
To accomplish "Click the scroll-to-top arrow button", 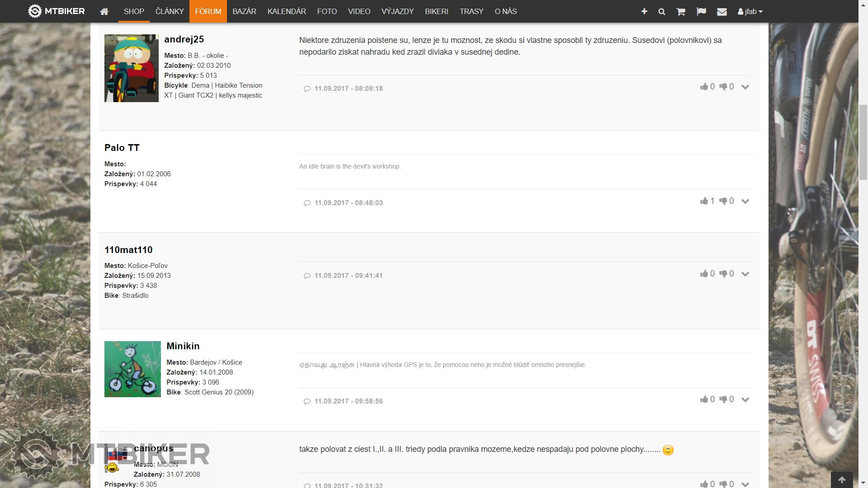I will [x=842, y=480].
